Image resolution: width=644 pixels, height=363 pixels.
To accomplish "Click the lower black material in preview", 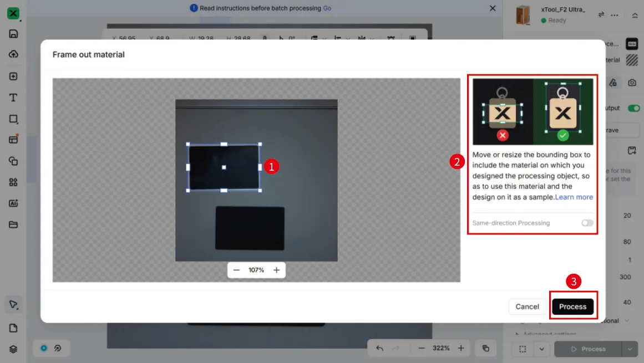I will tap(250, 228).
